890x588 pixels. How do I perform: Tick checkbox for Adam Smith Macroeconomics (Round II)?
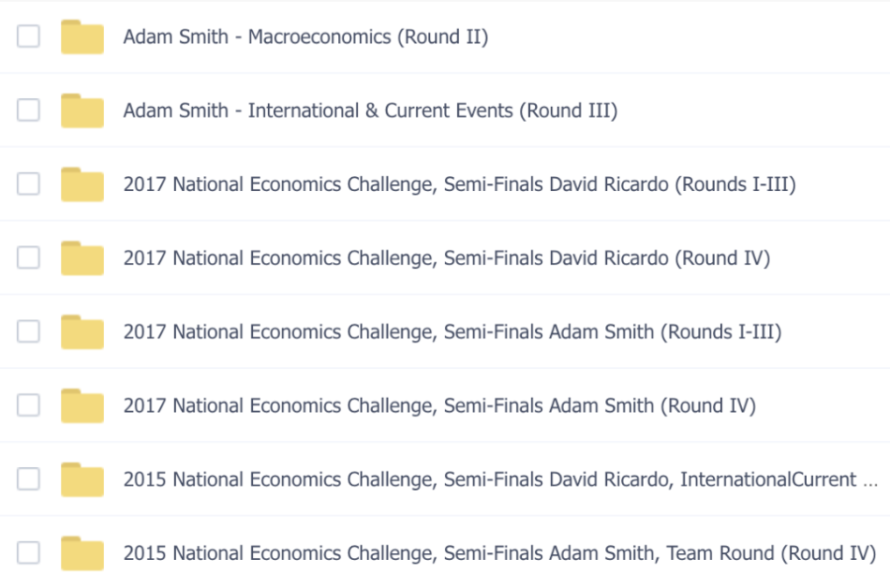click(29, 37)
